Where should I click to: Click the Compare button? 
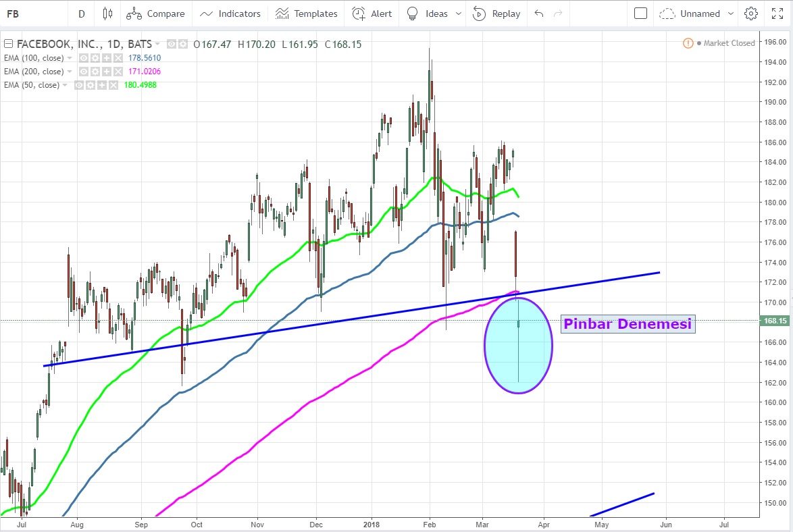click(156, 14)
